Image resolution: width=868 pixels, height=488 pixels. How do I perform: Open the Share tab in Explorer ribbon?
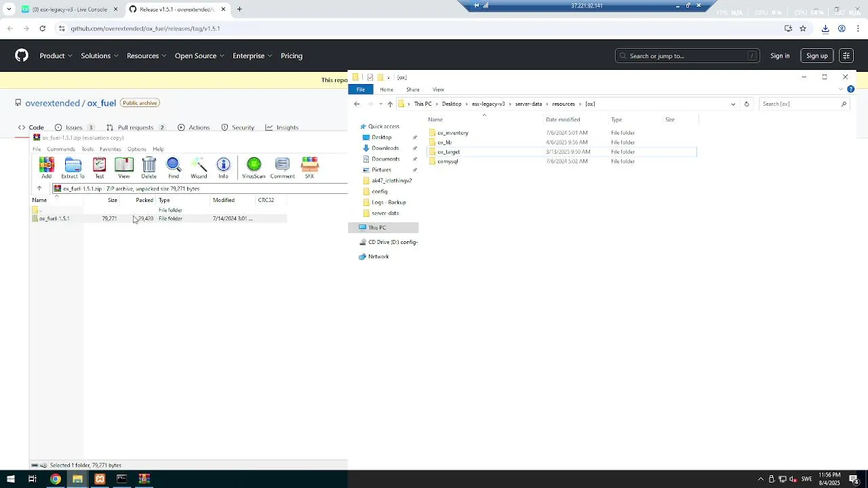tap(413, 89)
